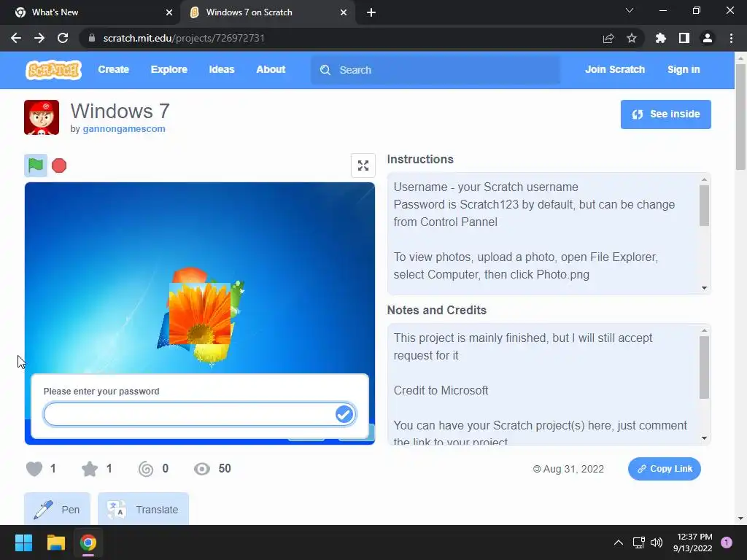The height and width of the screenshot is (560, 747).
Task: Open Create in Scratch navigation
Action: pos(113,69)
